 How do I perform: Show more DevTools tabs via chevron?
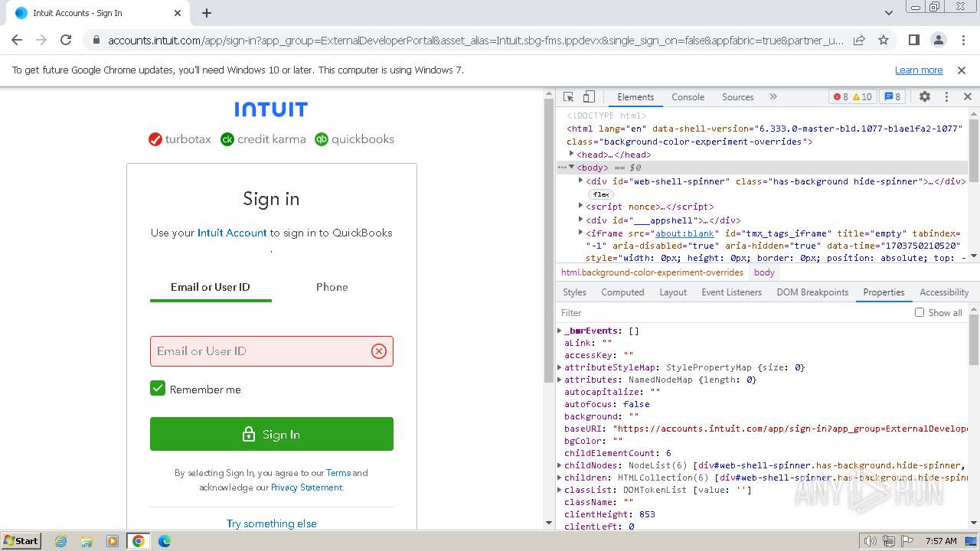coord(773,97)
